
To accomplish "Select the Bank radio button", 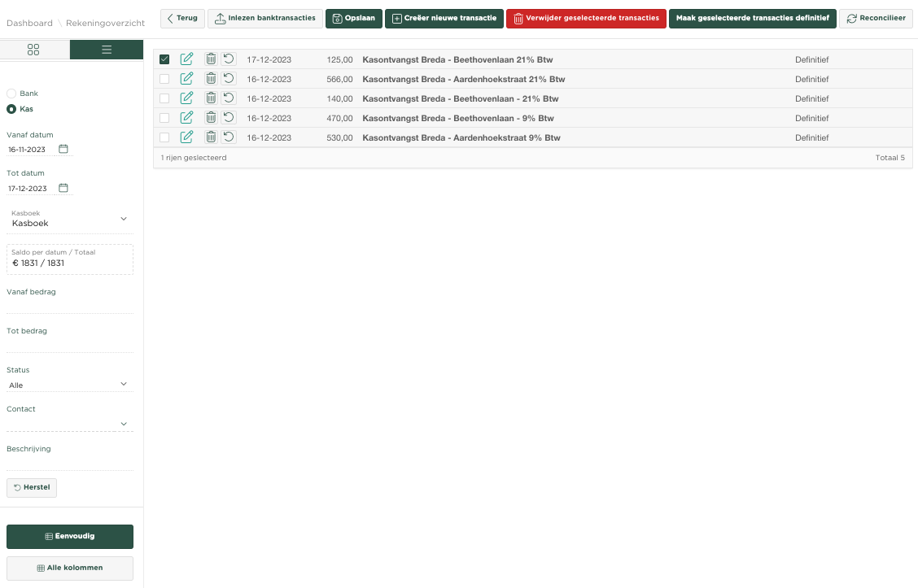I will [11, 94].
